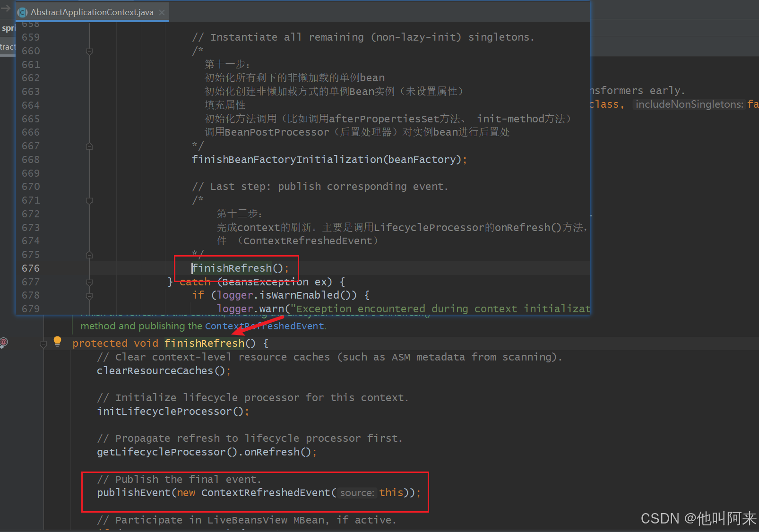This screenshot has width=759, height=532.
Task: Open ContextRefreshedEvent link in the doc comment
Action: 264,326
